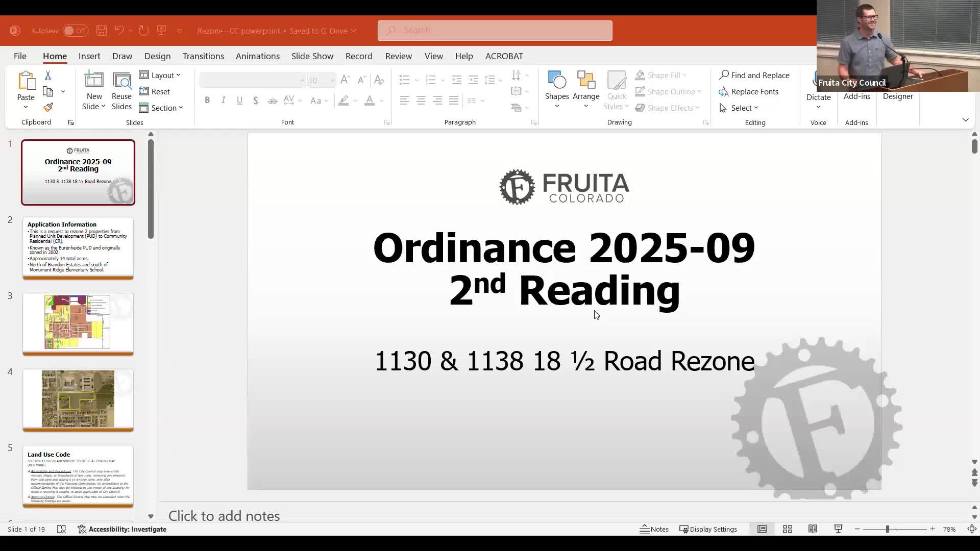The height and width of the screenshot is (551, 980).
Task: Toggle Bold formatting button
Action: pos(207,101)
